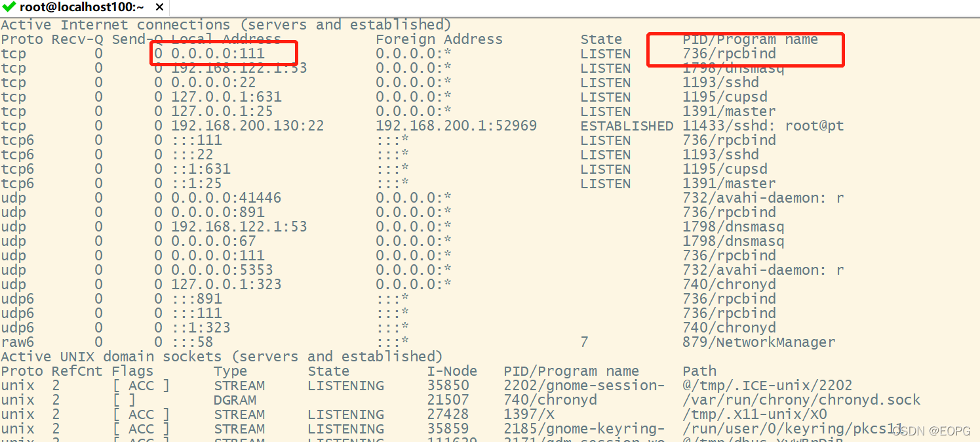Click the green checkmark connection status icon
Screen dimensions: 980x442
click(9, 8)
